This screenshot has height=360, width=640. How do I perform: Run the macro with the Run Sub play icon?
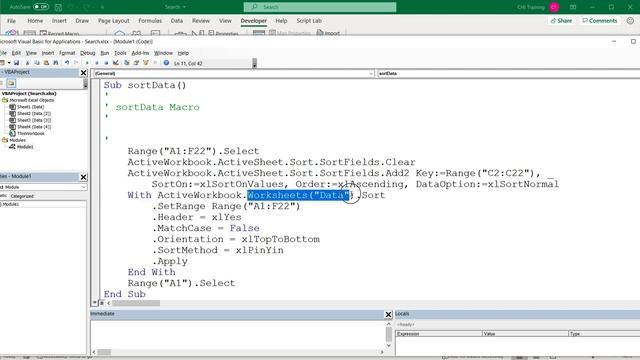click(87, 63)
